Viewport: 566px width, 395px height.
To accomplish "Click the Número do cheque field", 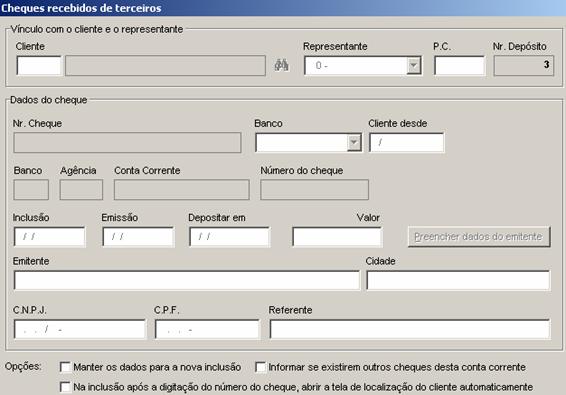I will (314, 190).
